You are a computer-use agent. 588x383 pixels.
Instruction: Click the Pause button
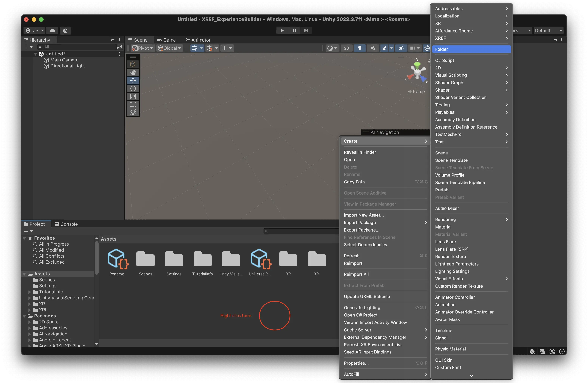point(294,30)
